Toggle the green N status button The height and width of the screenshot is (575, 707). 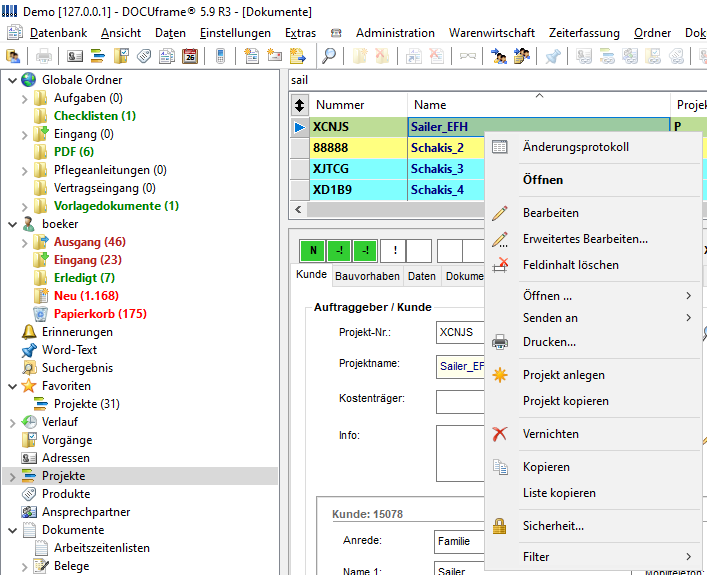313,250
